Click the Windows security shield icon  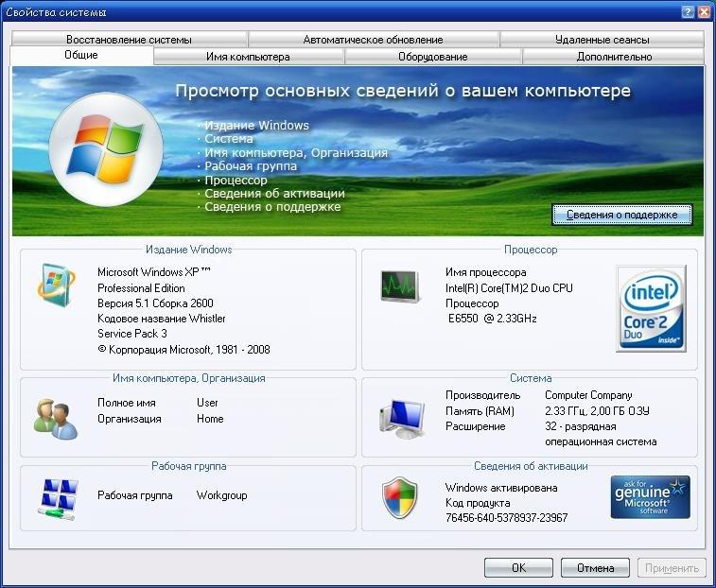pyautogui.click(x=399, y=497)
